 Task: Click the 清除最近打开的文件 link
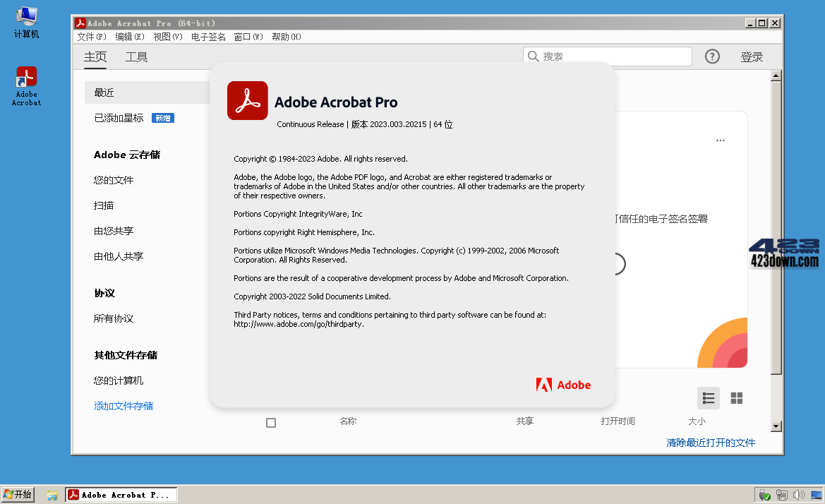(x=711, y=443)
